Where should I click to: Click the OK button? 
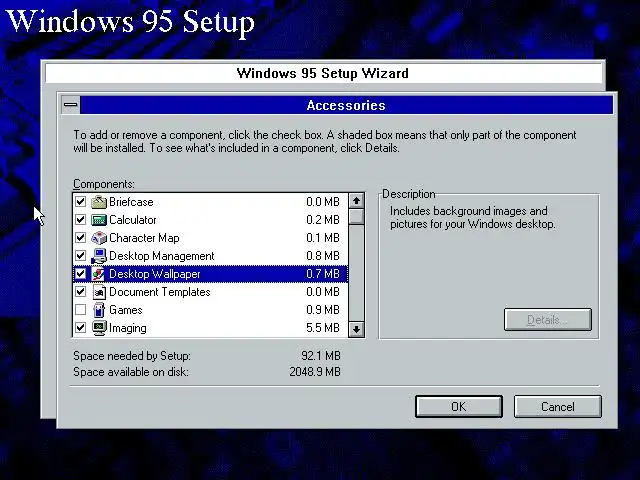459,407
